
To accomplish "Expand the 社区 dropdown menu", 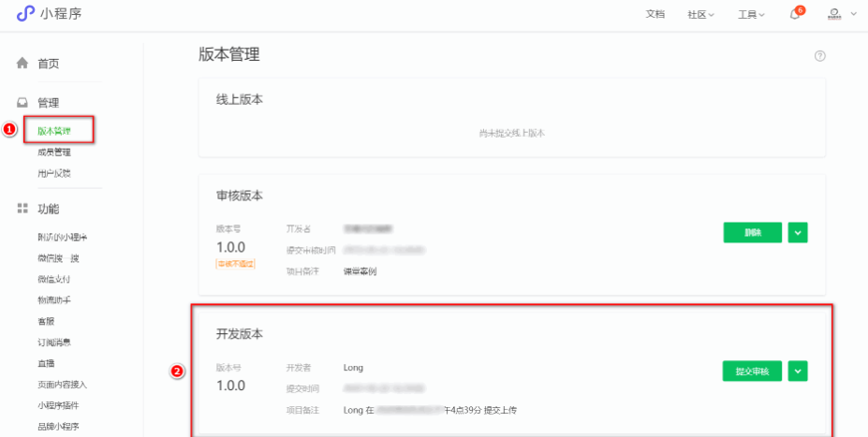I will (x=700, y=14).
